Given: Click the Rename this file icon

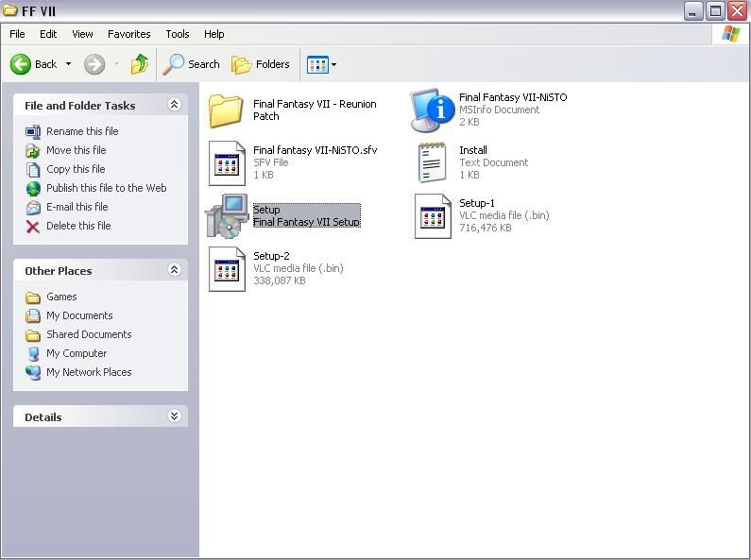Looking at the screenshot, I should pos(33,131).
